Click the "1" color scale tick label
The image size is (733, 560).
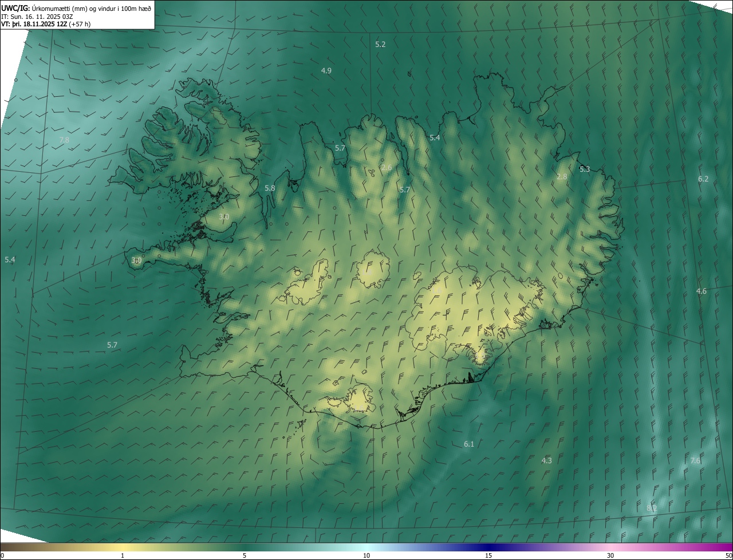coord(123,555)
